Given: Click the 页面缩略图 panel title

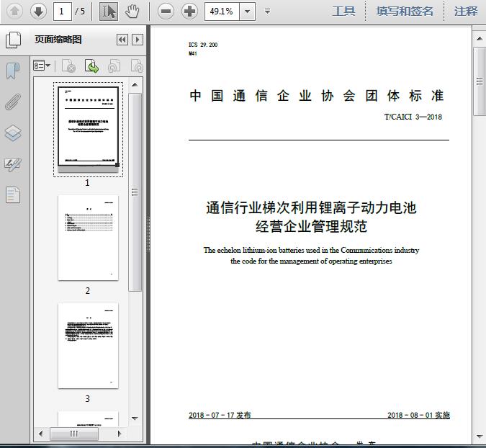Looking at the screenshot, I should click(58, 40).
